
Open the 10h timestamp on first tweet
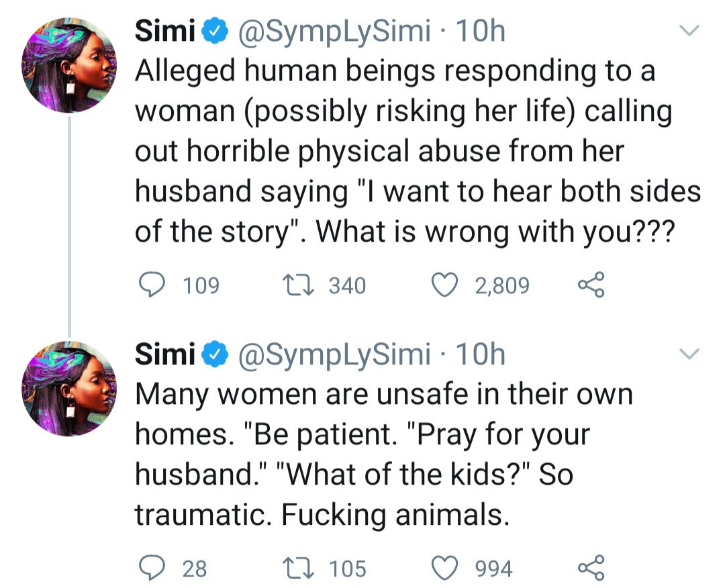481,31
